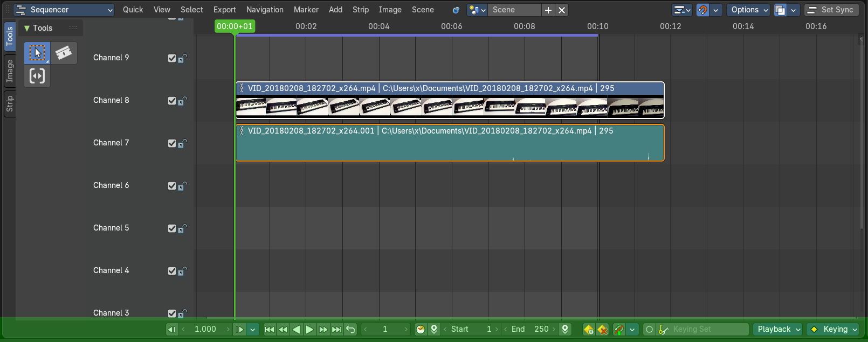Image resolution: width=868 pixels, height=342 pixels.
Task: Toggle the lock on Channel 7
Action: point(183,143)
